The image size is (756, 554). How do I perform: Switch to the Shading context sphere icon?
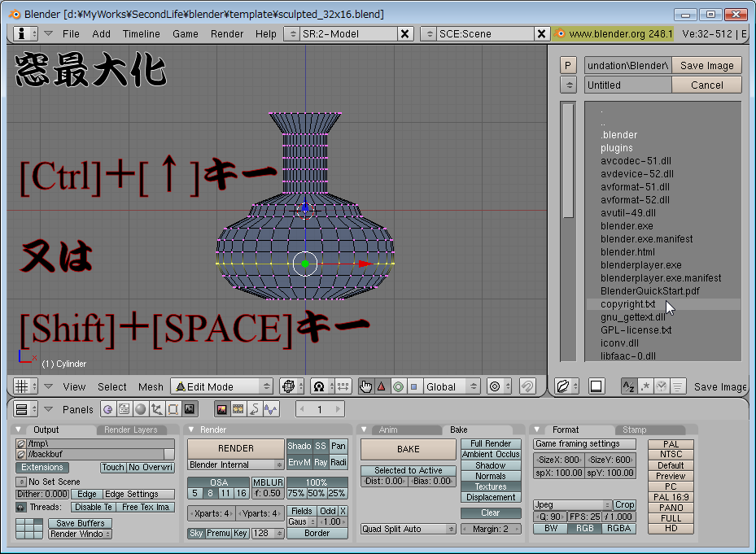pos(140,409)
